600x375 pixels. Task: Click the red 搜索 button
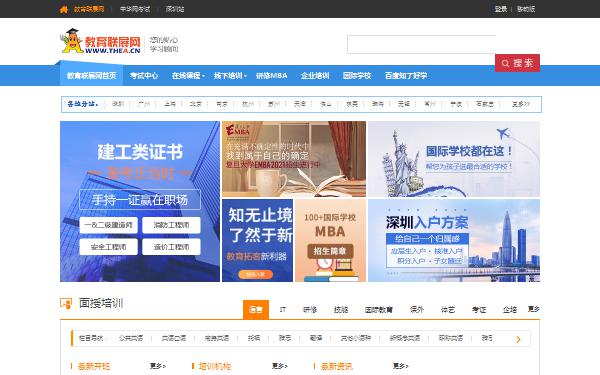click(x=517, y=63)
